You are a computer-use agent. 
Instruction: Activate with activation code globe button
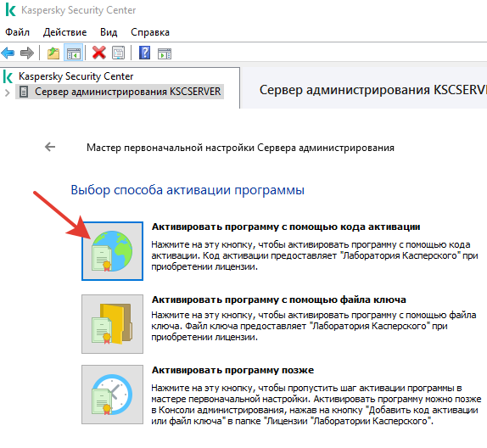pyautogui.click(x=113, y=251)
